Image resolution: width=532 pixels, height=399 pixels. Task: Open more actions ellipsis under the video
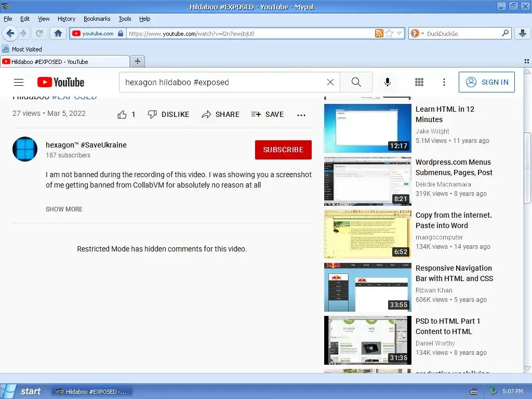(x=301, y=115)
